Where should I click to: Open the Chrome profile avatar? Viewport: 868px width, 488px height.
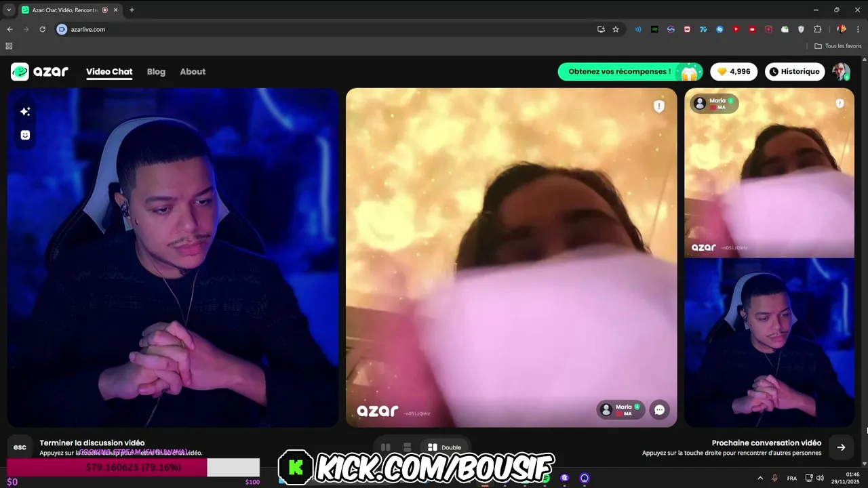click(842, 29)
